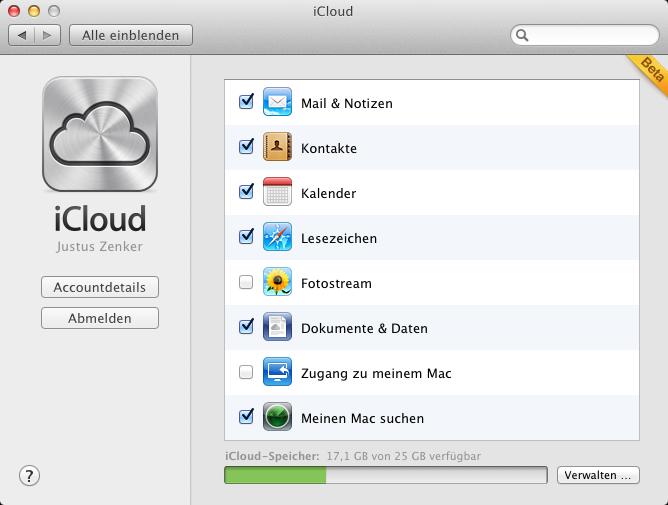Click the Dokumente & Daten label
Screen dimensions: 668x505
click(364, 329)
